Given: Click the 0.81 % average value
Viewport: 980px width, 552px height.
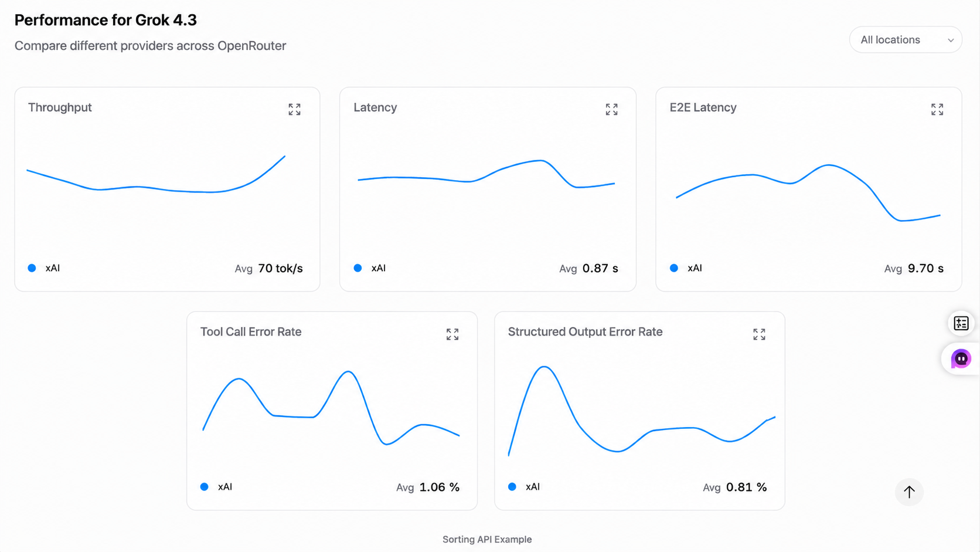Looking at the screenshot, I should coord(746,487).
